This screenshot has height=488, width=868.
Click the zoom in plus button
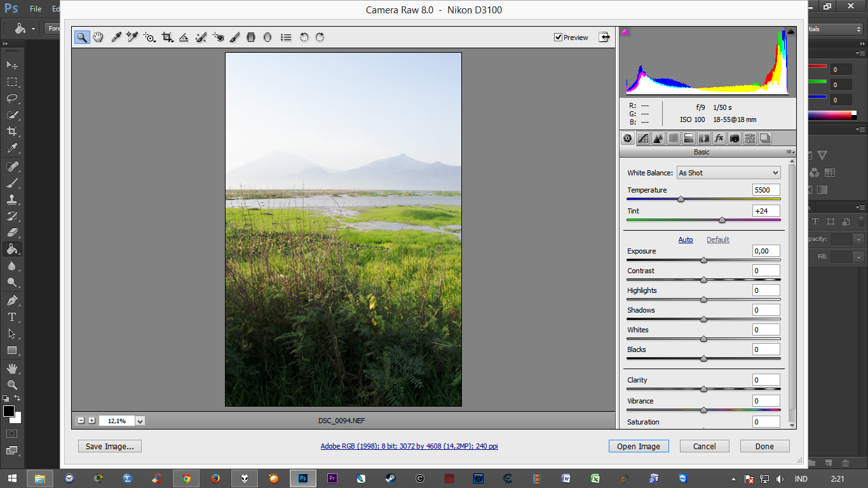pyautogui.click(x=92, y=421)
